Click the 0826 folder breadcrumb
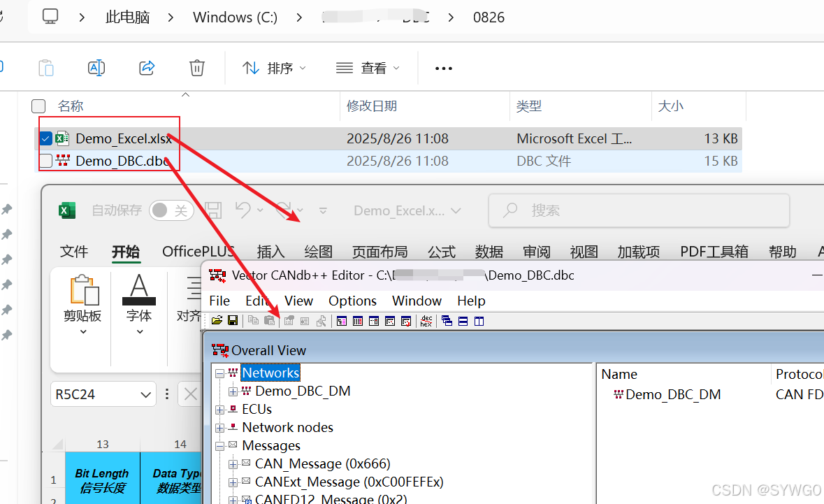 489,17
